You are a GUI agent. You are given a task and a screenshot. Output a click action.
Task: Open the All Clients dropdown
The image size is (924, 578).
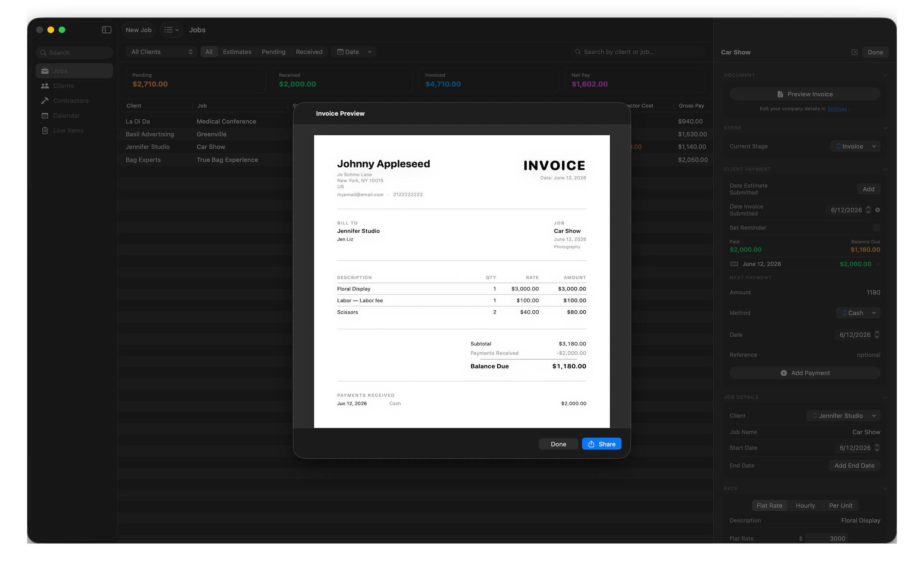tap(161, 52)
